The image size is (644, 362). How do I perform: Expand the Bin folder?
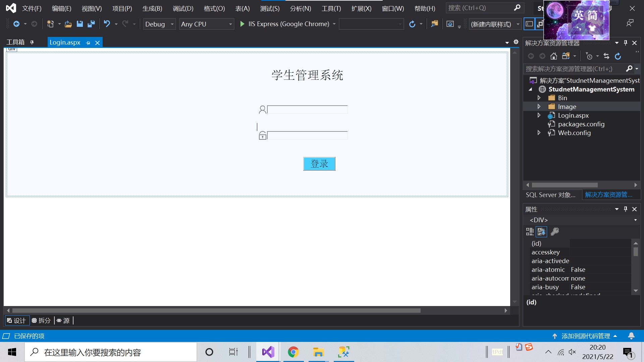539,98
